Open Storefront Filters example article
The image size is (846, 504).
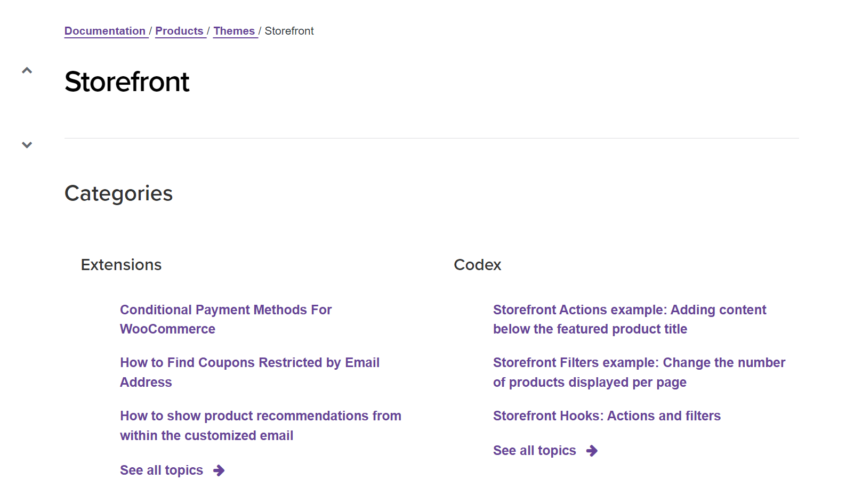click(x=639, y=372)
